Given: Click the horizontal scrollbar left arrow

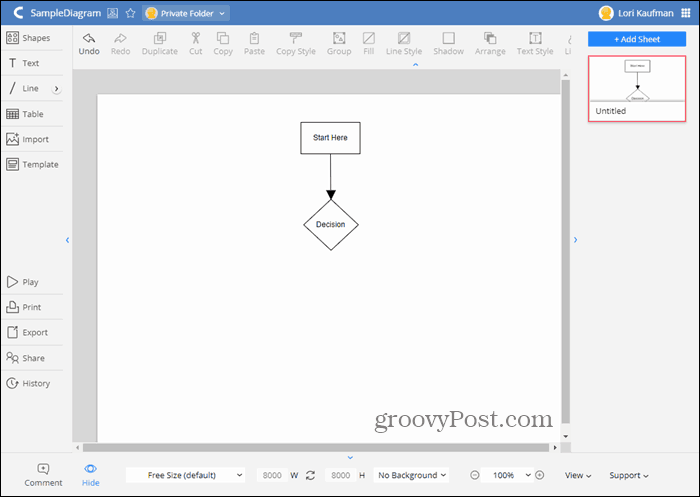Looking at the screenshot, I should (78, 447).
